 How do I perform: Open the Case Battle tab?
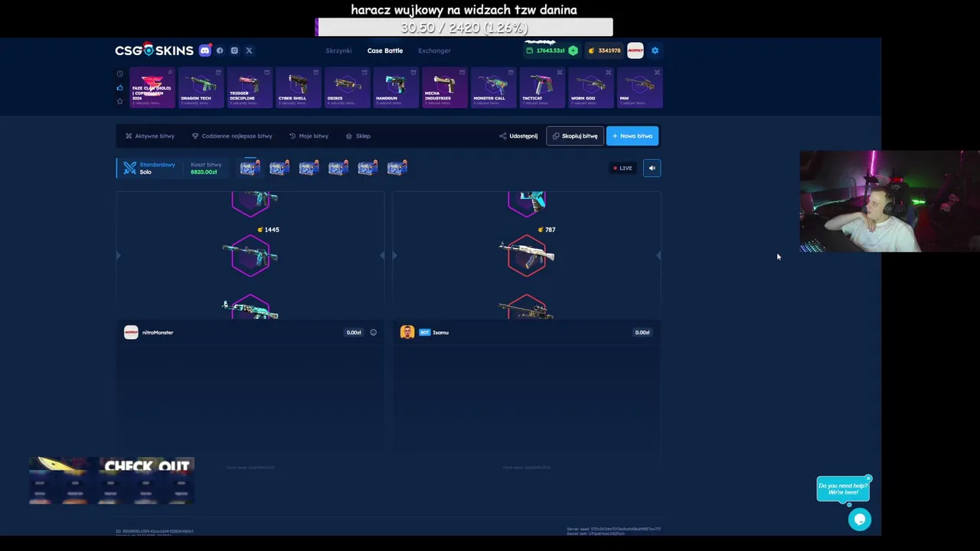point(385,51)
